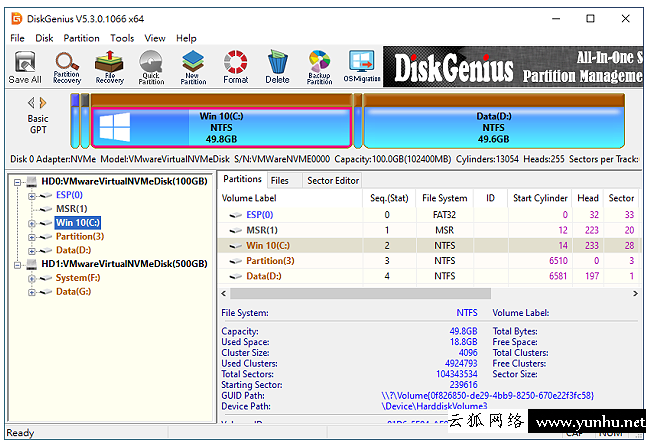Collapse the HD0 disk tree node
The width and height of the screenshot is (649, 444).
point(17,182)
